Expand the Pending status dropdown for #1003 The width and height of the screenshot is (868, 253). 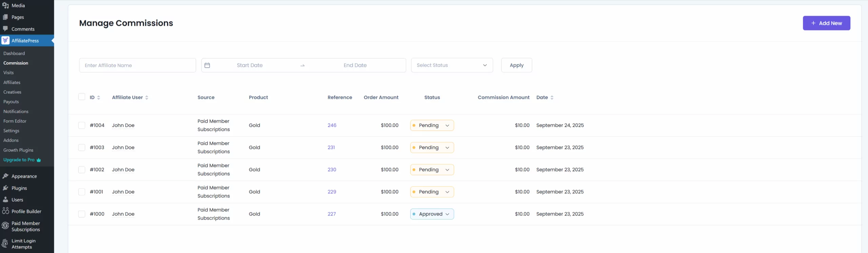(432, 147)
